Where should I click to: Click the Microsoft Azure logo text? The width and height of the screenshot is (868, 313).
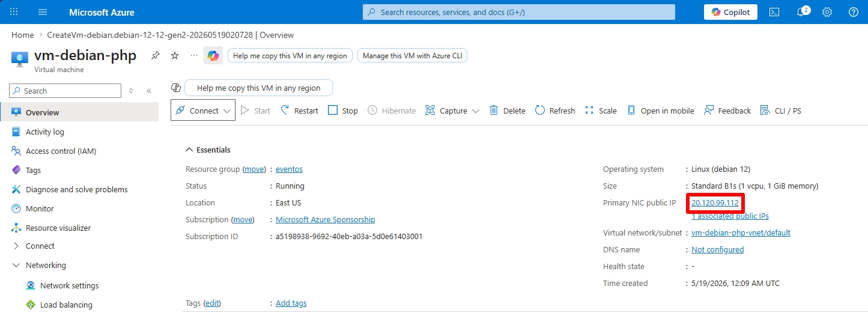click(x=102, y=12)
